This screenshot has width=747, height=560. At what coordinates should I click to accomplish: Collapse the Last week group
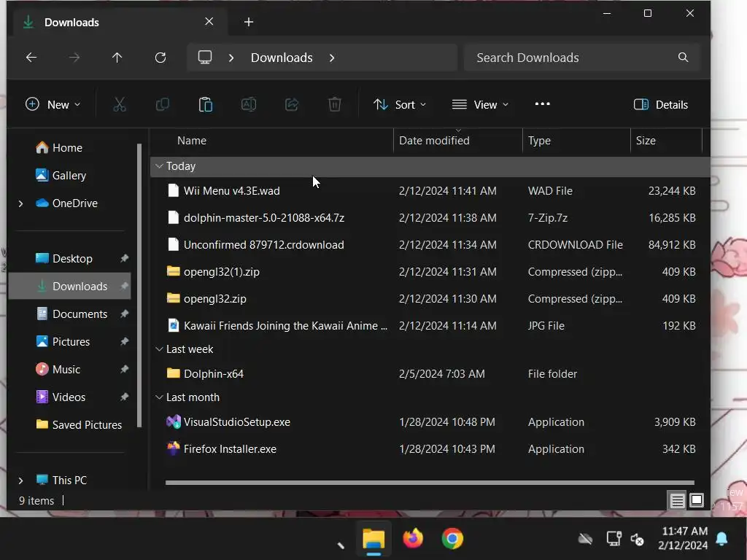click(159, 349)
